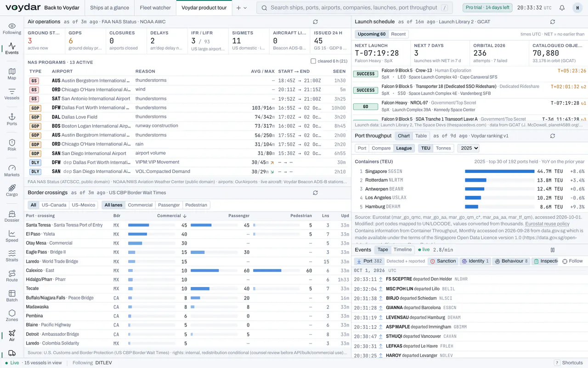Open the Vessels sidebar view

pyautogui.click(x=12, y=94)
